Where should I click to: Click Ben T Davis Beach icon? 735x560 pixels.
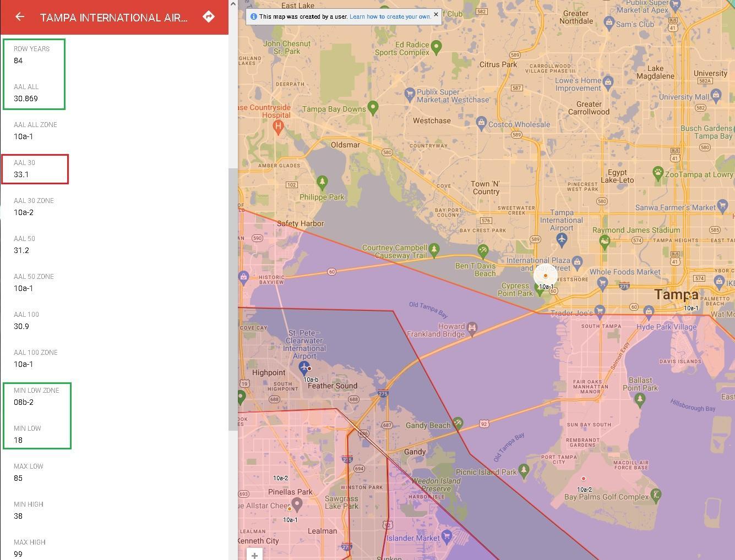[483, 251]
